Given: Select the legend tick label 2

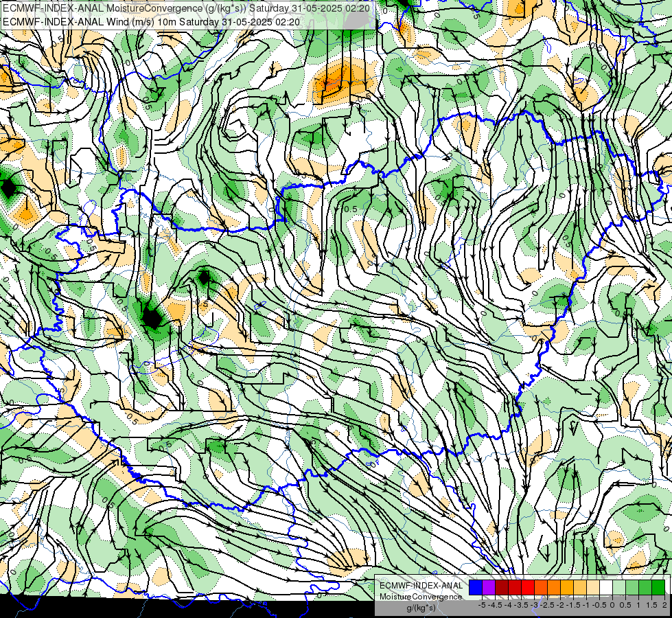Looking at the screenshot, I should click(664, 605).
